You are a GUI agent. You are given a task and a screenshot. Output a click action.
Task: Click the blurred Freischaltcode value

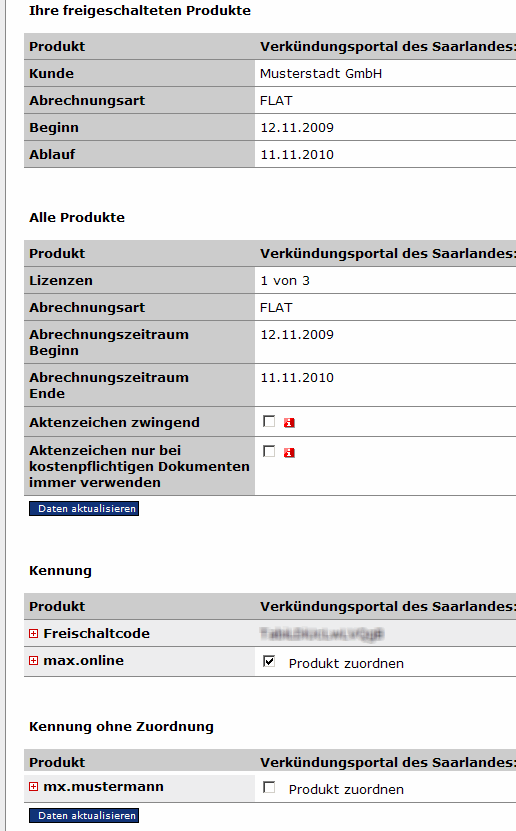pyautogui.click(x=322, y=633)
